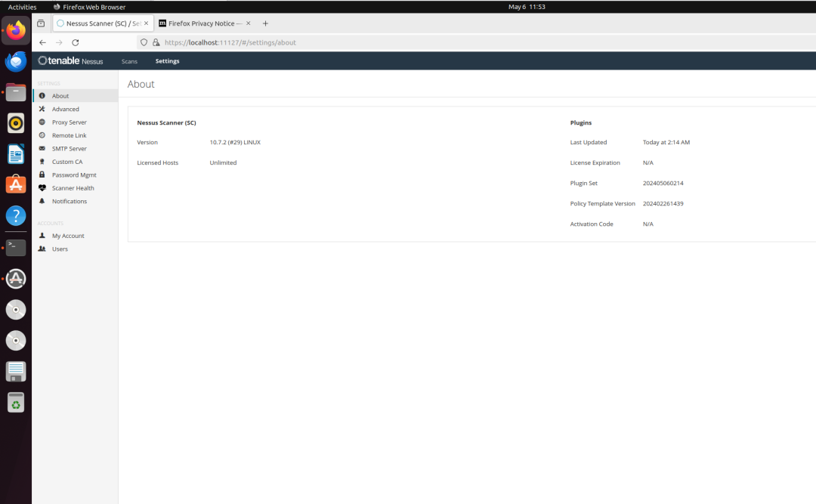
Task: Go back with the browser back arrow
Action: point(42,43)
